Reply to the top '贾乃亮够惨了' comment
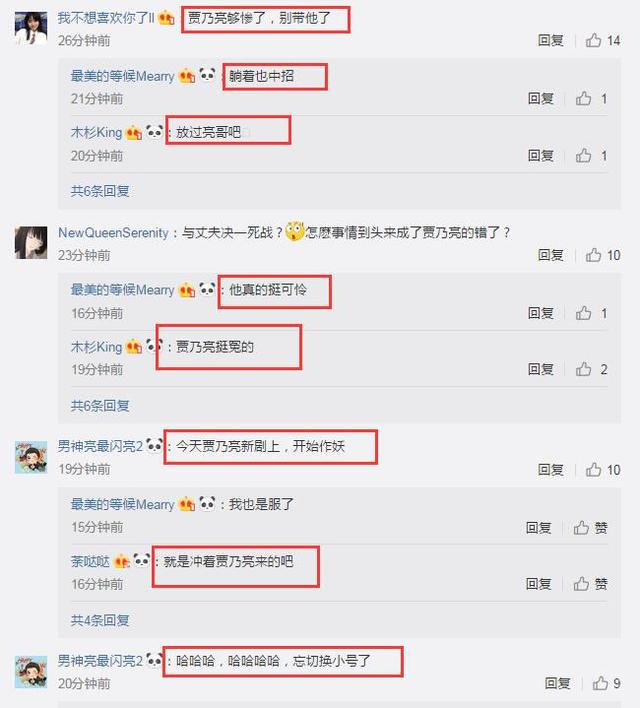The height and width of the screenshot is (708, 640). click(x=551, y=41)
